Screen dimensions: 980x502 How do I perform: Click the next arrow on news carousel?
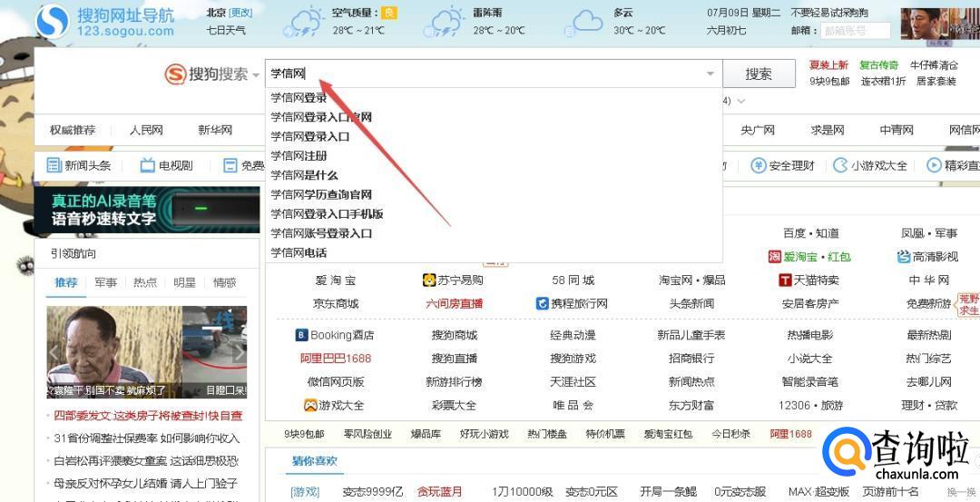239,352
